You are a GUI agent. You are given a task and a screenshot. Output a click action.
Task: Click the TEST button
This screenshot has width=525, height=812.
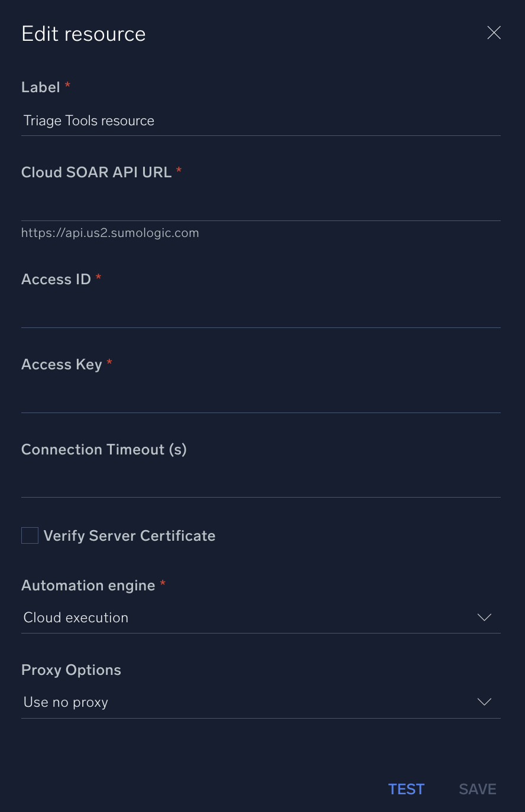point(406,789)
